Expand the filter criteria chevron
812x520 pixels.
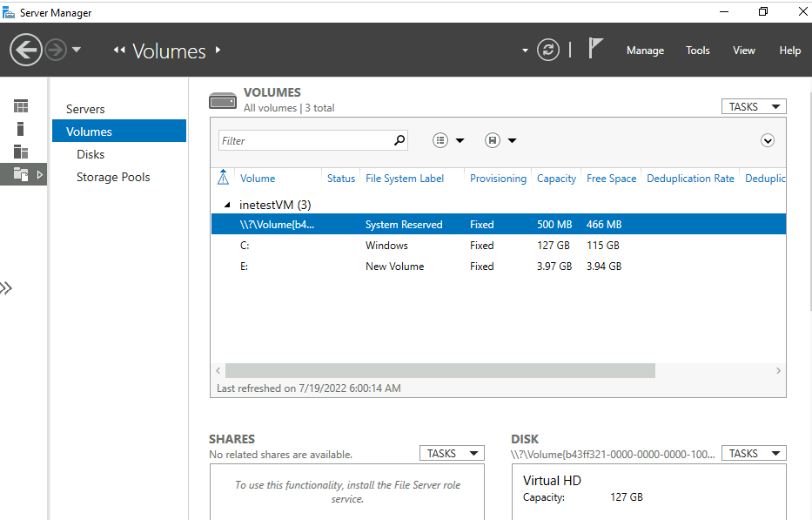click(768, 140)
